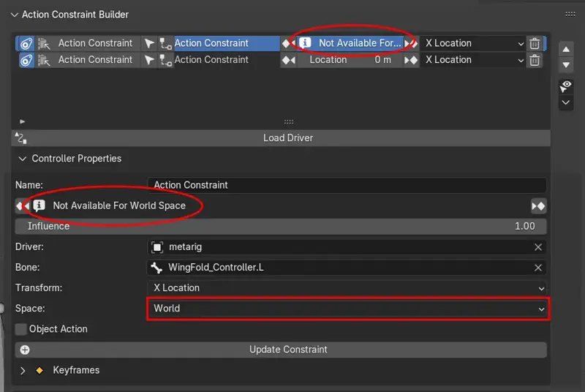This screenshot has height=392, width=585.
Task: Open X Location dropdown in second list row
Action: 474,60
